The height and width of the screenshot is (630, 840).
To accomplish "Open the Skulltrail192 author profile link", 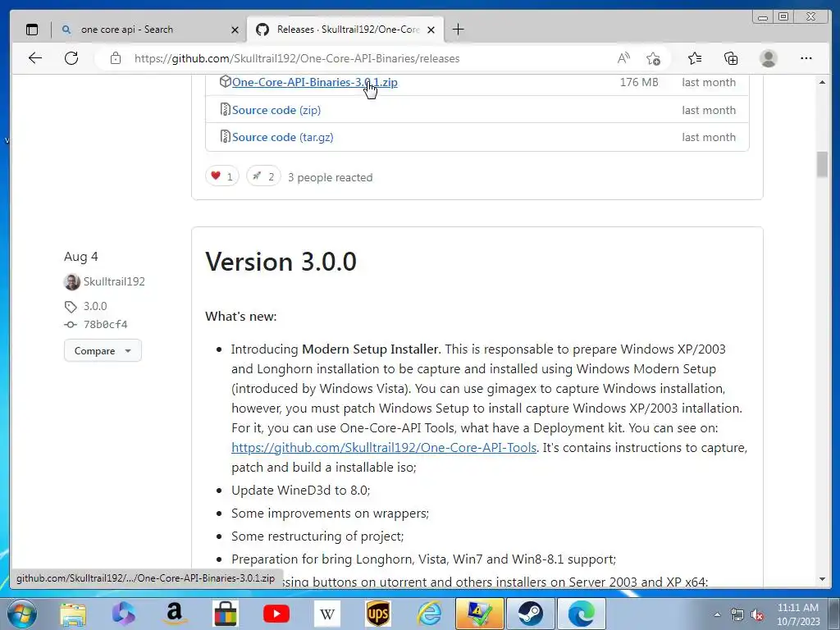I will pyautogui.click(x=114, y=281).
